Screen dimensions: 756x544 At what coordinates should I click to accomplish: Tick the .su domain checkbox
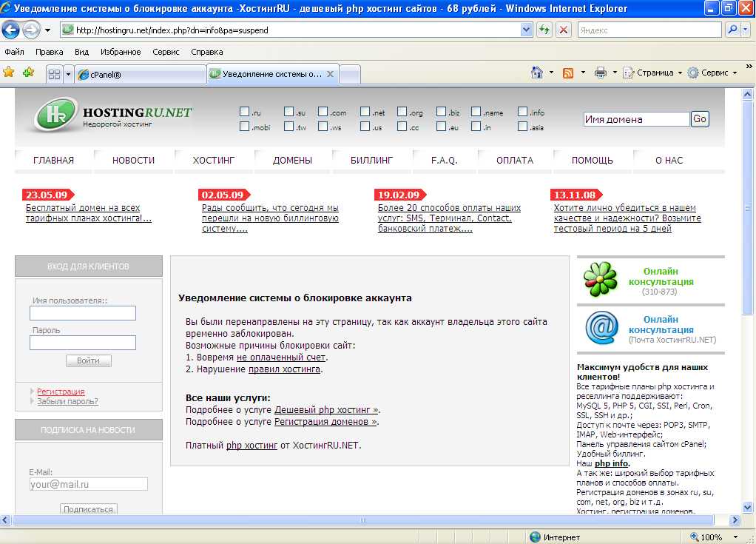pos(288,112)
